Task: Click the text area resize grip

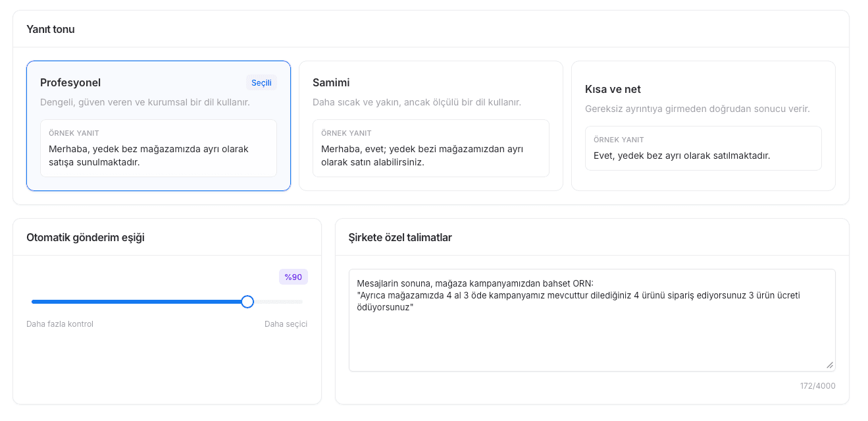Action: [830, 366]
